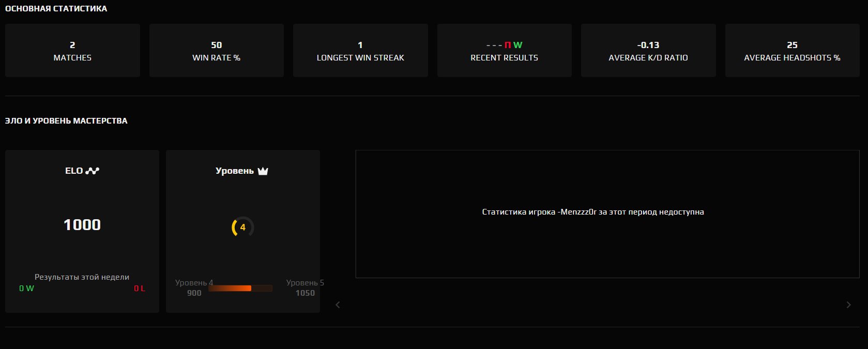The image size is (868, 349).
Task: Click the green W in Recent Results
Action: pyautogui.click(x=517, y=45)
